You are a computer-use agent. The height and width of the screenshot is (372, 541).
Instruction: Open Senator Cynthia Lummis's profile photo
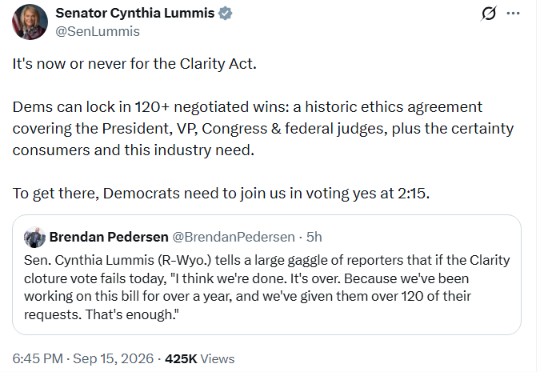[x=30, y=22]
